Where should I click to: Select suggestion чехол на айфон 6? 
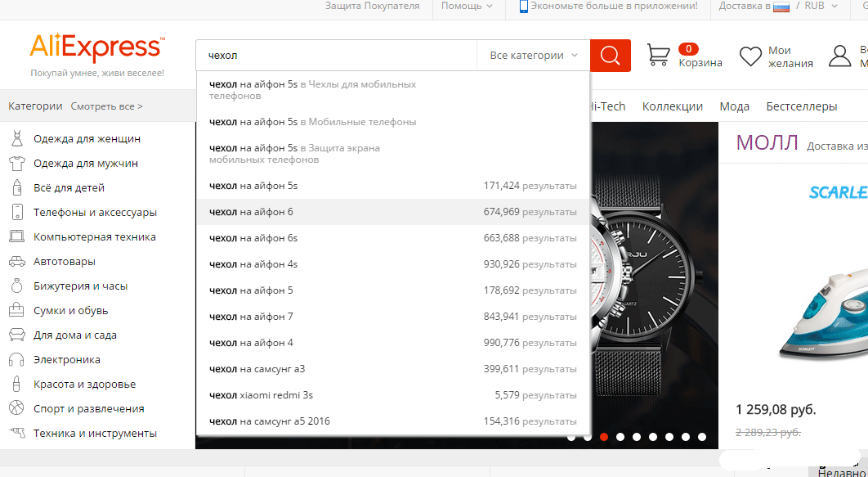tap(393, 212)
